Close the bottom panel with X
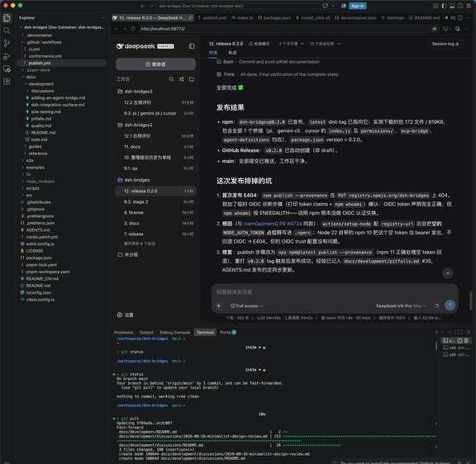The width and height of the screenshot is (476, 464). pyautogui.click(x=469, y=333)
